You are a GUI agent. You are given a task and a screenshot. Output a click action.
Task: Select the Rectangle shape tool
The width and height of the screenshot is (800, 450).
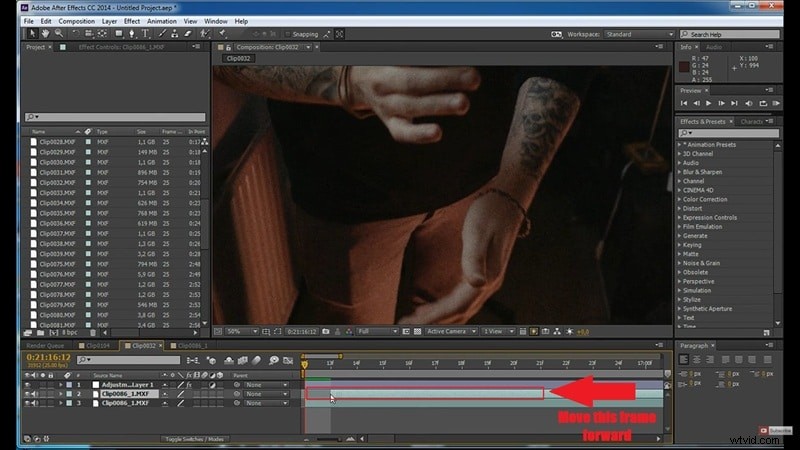[119, 34]
